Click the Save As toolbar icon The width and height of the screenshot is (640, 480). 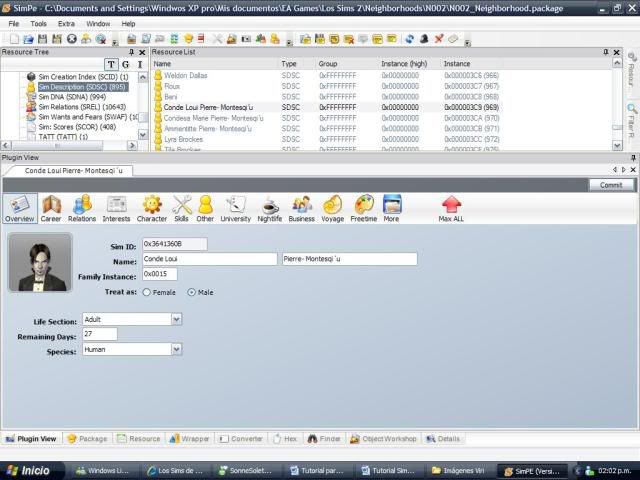[57, 39]
